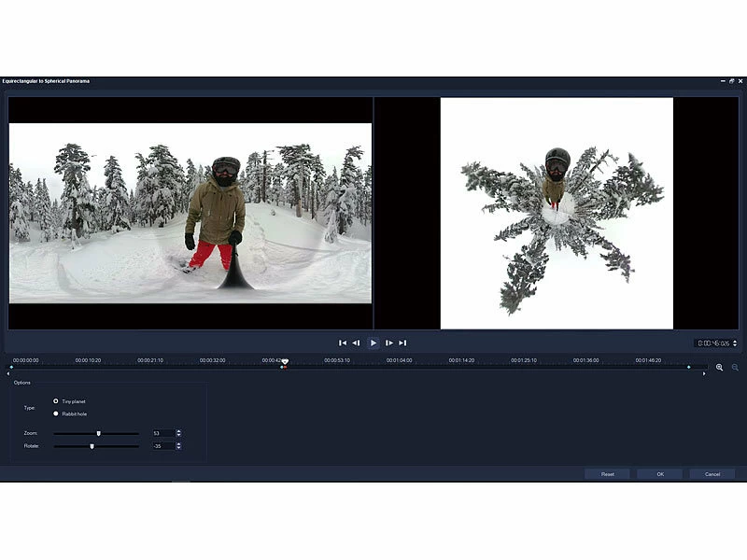Click the Zoom slider handle
Image resolution: width=747 pixels, height=560 pixels.
pyautogui.click(x=98, y=433)
